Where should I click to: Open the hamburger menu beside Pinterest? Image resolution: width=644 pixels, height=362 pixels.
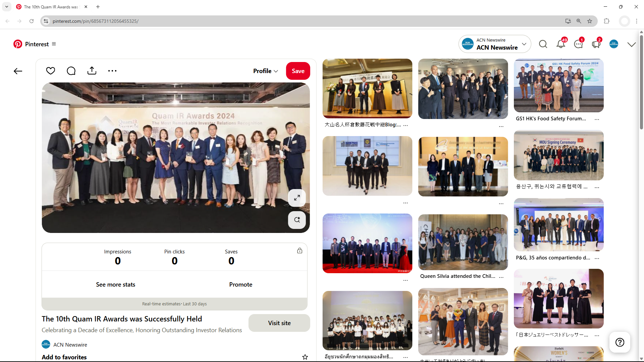coord(54,44)
